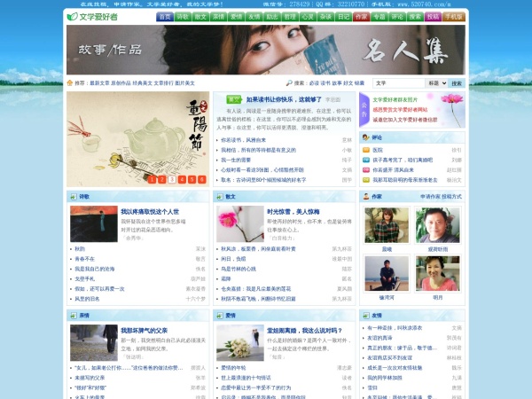Open the 申请作家 link
This screenshot has width=532, height=399.
[430, 196]
